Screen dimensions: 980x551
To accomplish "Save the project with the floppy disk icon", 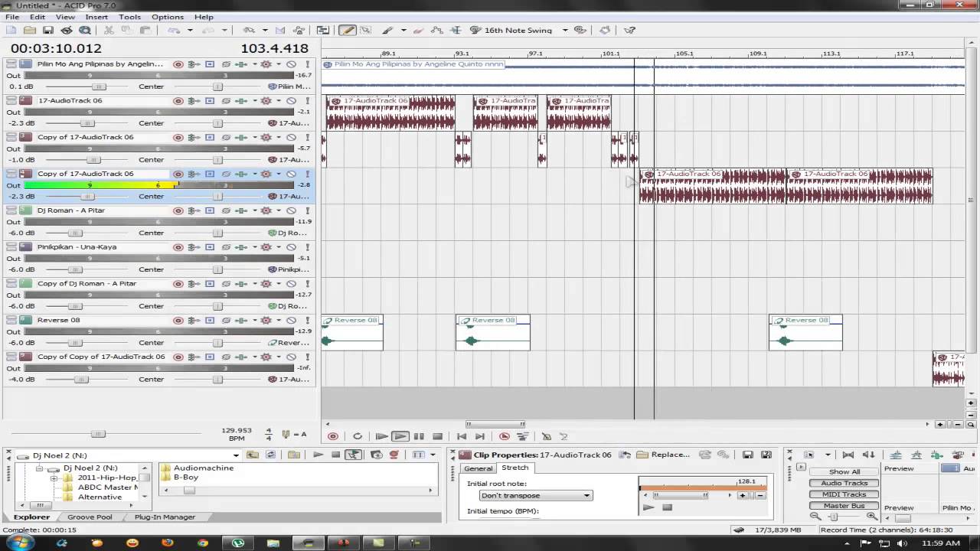I will click(x=47, y=31).
